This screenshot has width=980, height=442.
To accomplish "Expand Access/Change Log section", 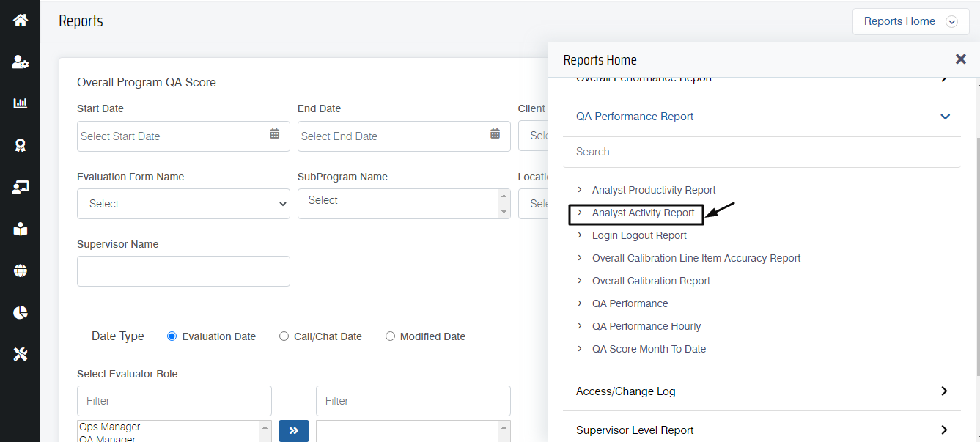I will [762, 391].
